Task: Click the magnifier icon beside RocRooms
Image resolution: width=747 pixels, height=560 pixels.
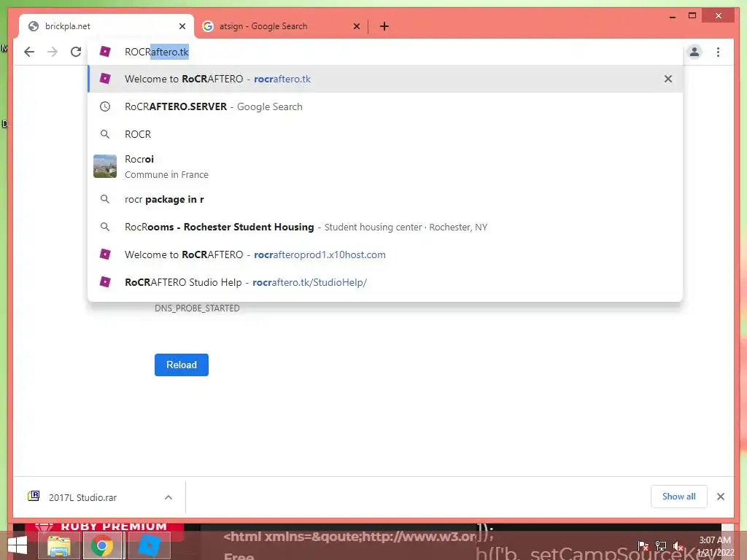Action: pyautogui.click(x=105, y=227)
